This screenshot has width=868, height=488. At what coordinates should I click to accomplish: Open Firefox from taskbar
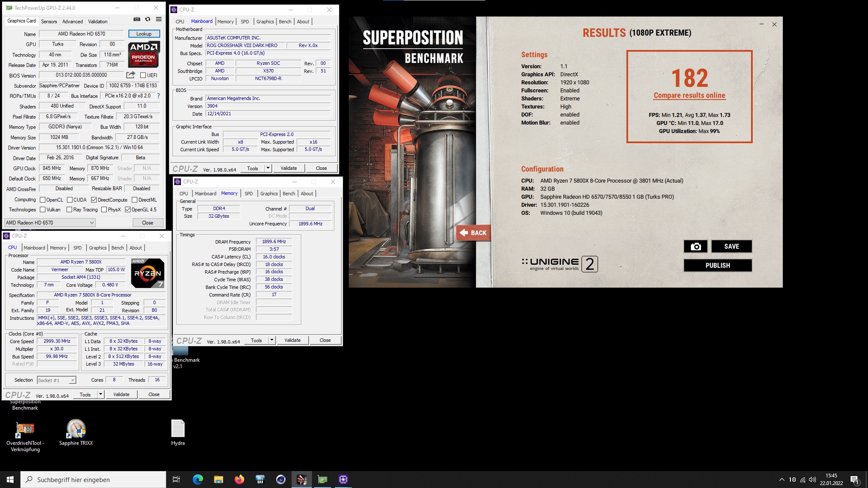click(x=239, y=480)
